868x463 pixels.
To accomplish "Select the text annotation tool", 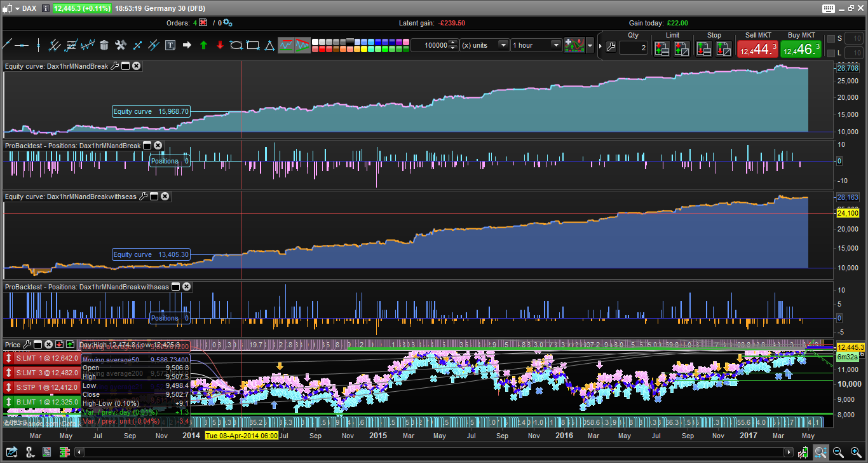I will 170,45.
